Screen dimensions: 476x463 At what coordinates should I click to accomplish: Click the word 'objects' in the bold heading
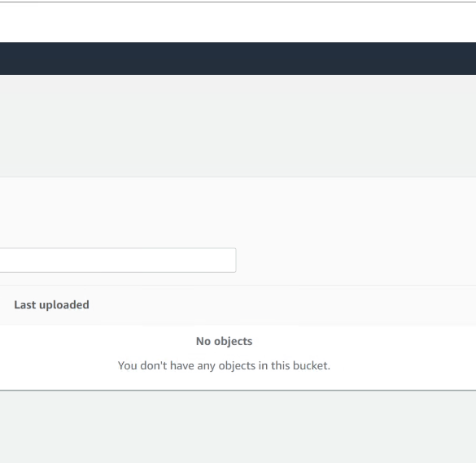(x=234, y=341)
